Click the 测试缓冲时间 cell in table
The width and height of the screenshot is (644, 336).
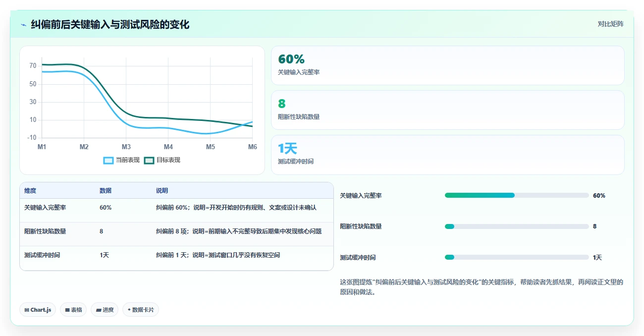pos(42,255)
